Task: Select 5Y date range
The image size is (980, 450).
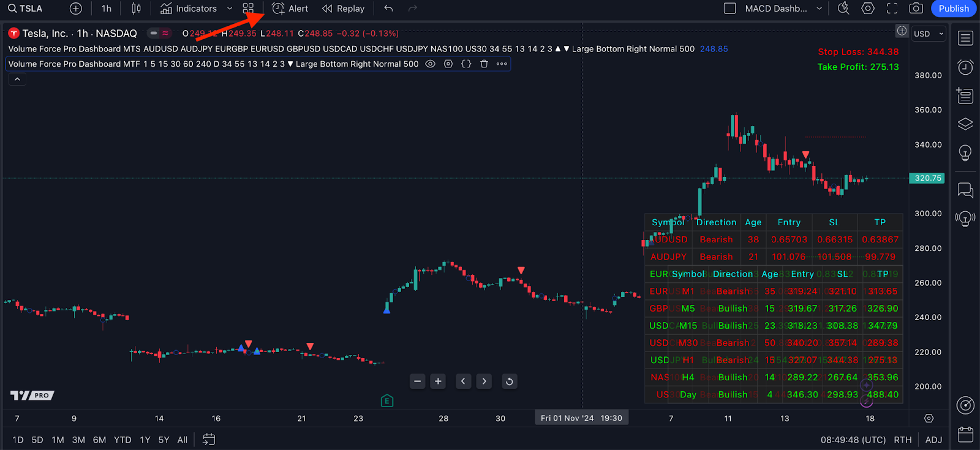Action: 164,440
